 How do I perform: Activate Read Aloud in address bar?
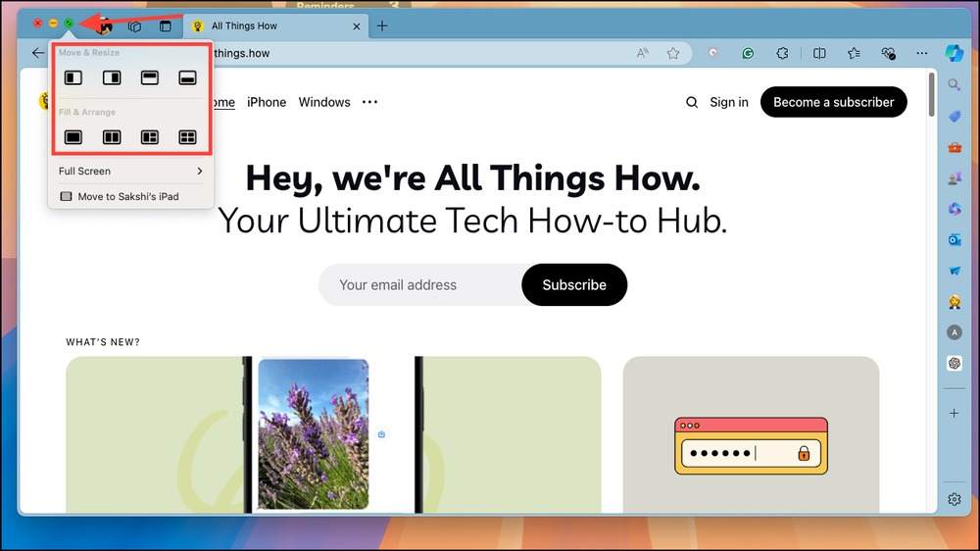point(642,53)
